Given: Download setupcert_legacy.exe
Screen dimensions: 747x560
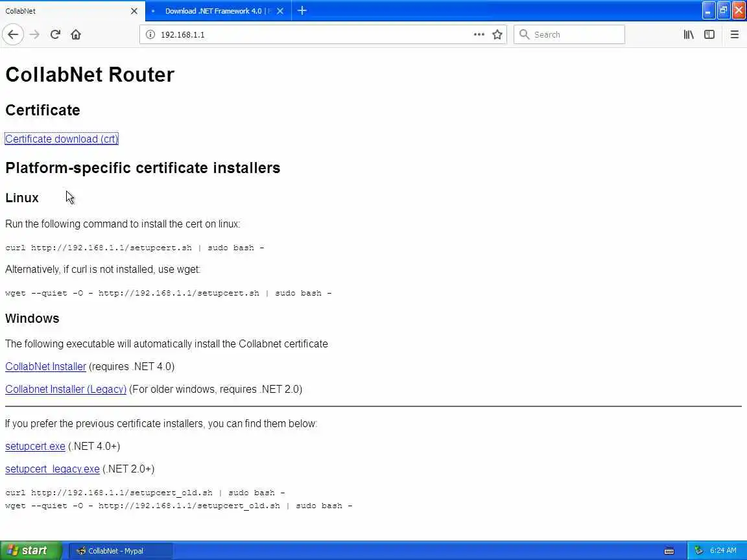Looking at the screenshot, I should (53, 469).
